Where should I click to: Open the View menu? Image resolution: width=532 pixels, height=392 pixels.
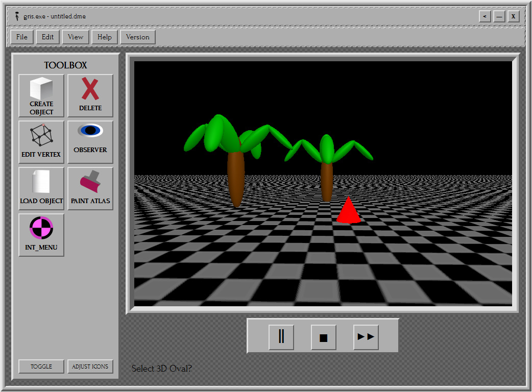75,37
